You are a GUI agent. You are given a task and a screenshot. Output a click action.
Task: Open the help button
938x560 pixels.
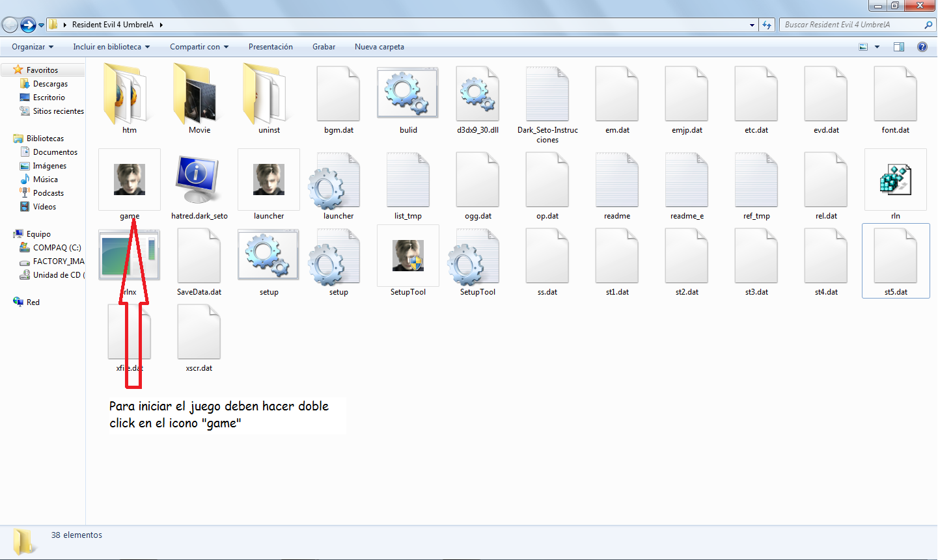click(922, 47)
